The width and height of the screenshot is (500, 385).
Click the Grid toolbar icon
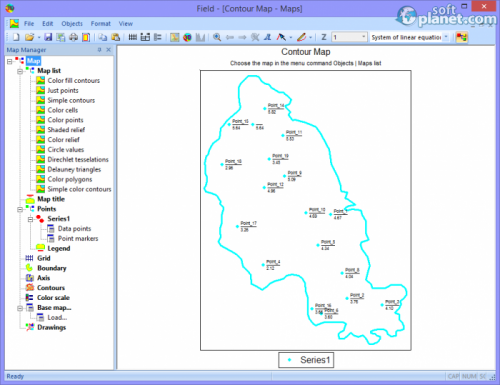click(133, 37)
